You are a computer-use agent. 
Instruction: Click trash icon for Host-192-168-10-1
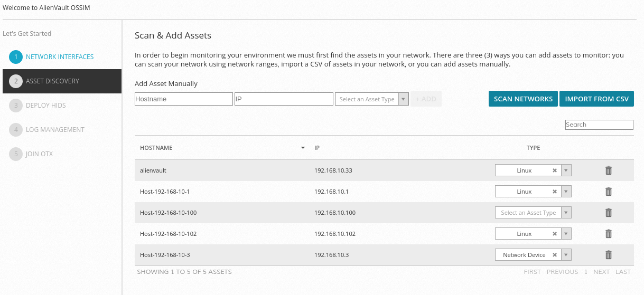coord(608,192)
